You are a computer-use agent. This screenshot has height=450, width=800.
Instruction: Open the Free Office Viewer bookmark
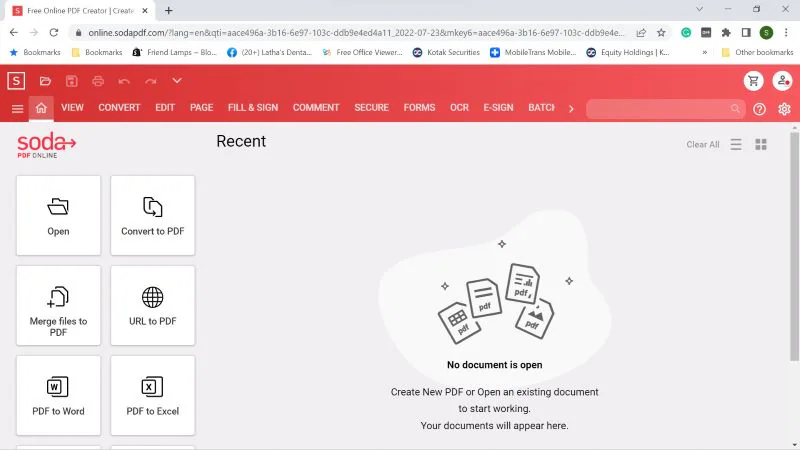pyautogui.click(x=362, y=52)
